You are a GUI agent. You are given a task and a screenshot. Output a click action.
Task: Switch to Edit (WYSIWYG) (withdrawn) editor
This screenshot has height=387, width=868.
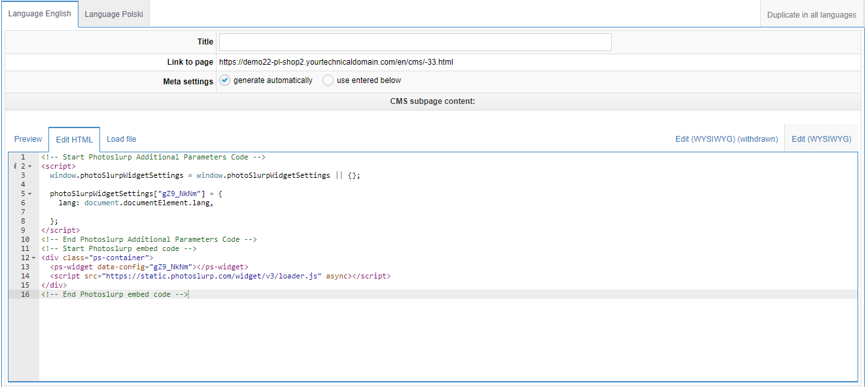(727, 139)
